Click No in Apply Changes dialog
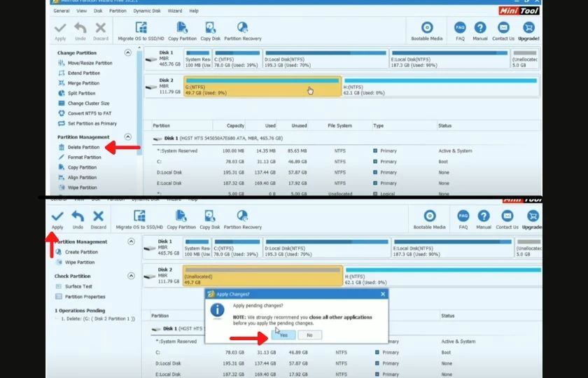588x378 pixels. (x=309, y=335)
